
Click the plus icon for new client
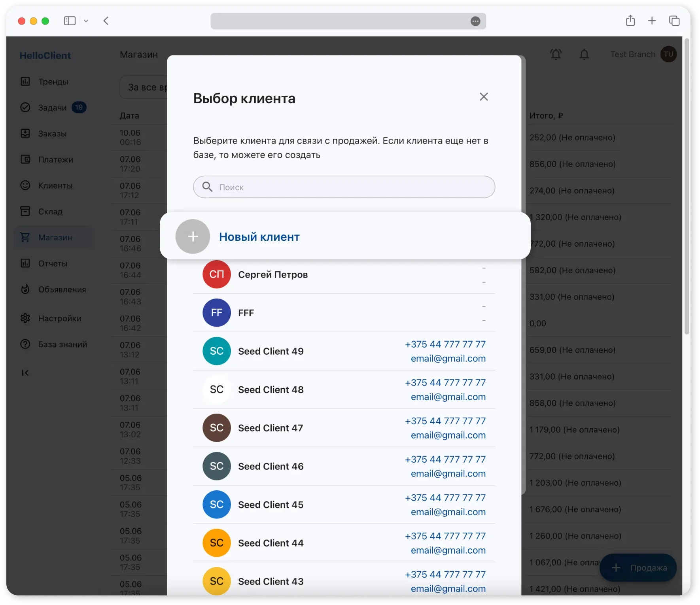click(x=193, y=236)
